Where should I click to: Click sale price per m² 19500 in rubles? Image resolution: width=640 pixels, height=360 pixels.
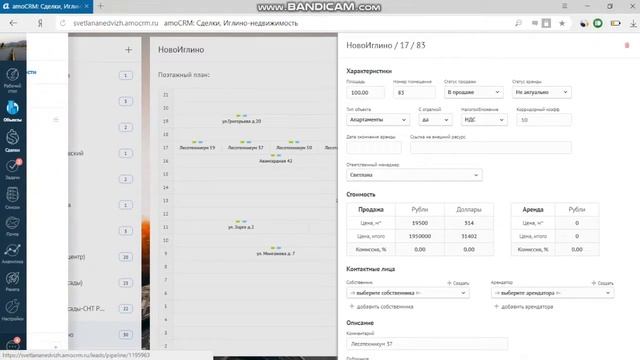click(420, 223)
